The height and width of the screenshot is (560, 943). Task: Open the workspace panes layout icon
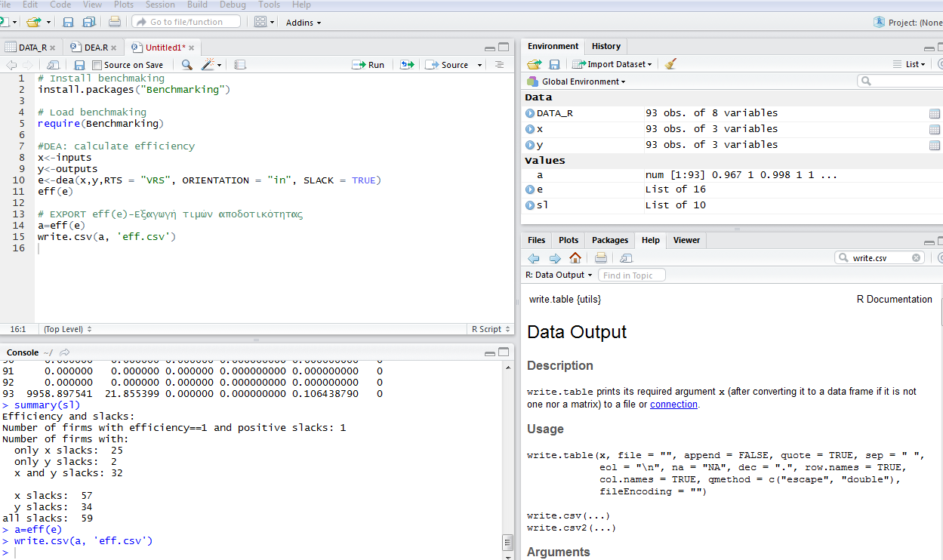260,22
